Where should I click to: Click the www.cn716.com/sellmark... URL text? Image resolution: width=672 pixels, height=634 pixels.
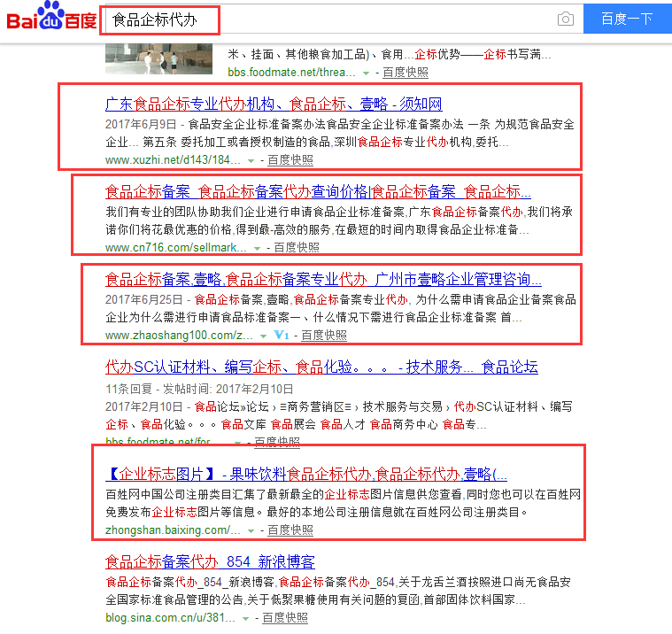[x=175, y=247]
